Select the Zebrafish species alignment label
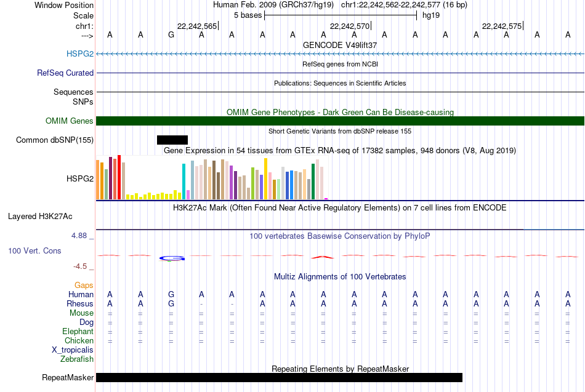The image size is (585, 392). point(77,359)
